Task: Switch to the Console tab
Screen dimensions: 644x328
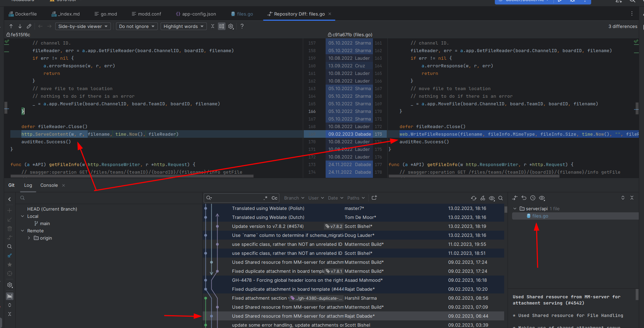Action: (x=49, y=185)
